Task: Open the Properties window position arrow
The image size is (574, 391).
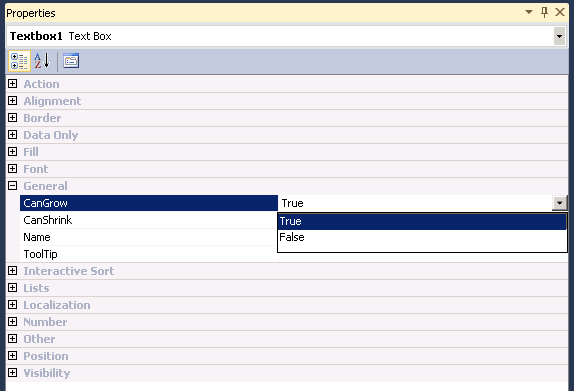Action: click(529, 12)
